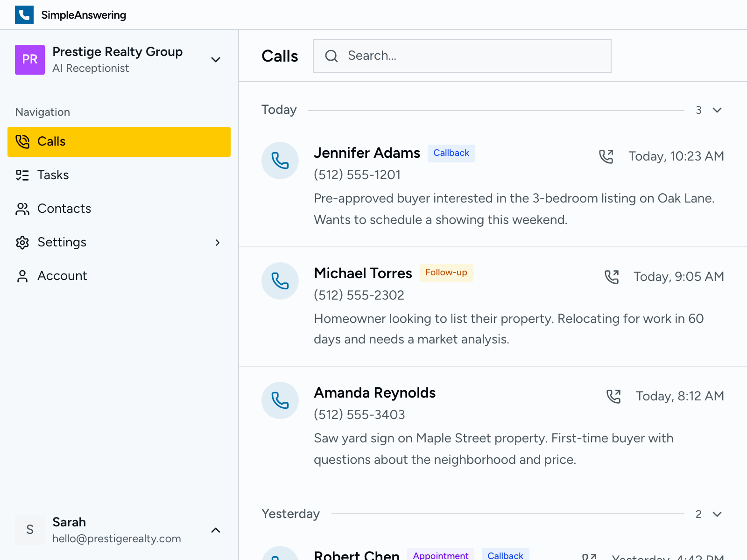This screenshot has height=560, width=747.
Task: Click the checklist icon beside Tasks
Action: point(22,175)
